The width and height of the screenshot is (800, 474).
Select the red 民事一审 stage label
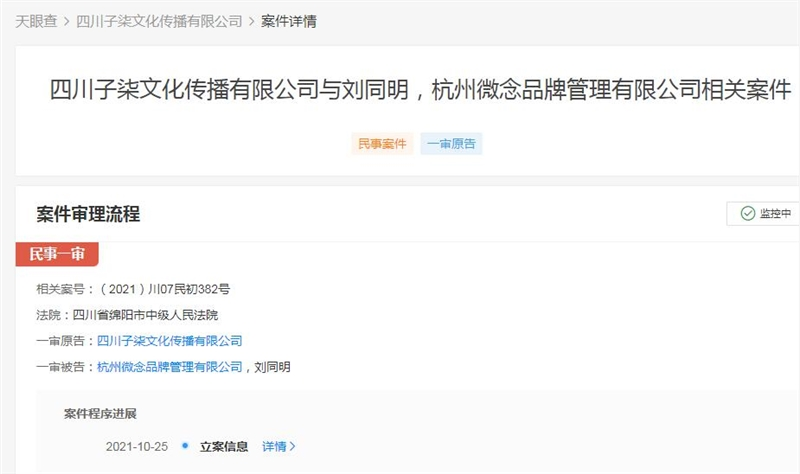[57, 254]
